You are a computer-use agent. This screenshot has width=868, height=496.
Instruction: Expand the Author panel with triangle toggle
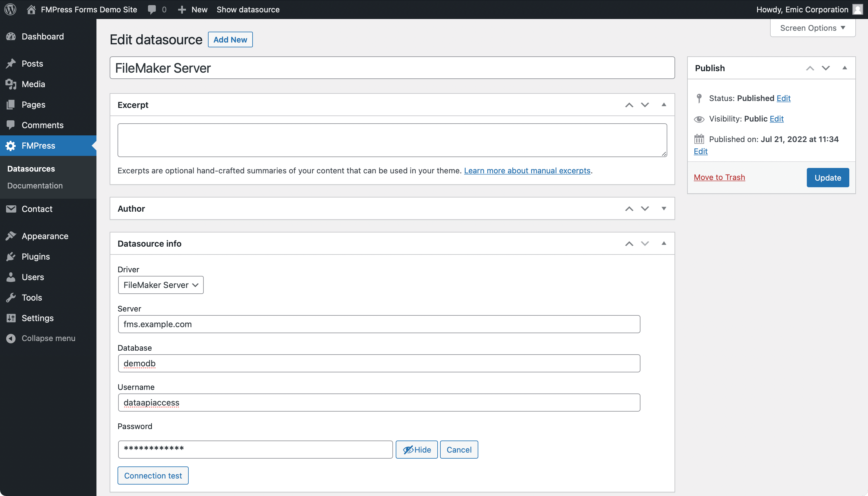pyautogui.click(x=664, y=208)
